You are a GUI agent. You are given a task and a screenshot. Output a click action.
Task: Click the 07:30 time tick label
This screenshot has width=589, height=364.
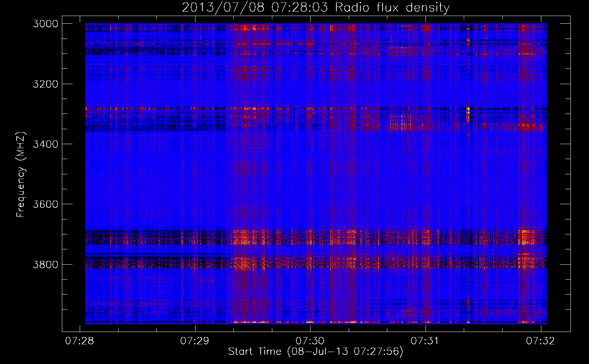point(310,341)
